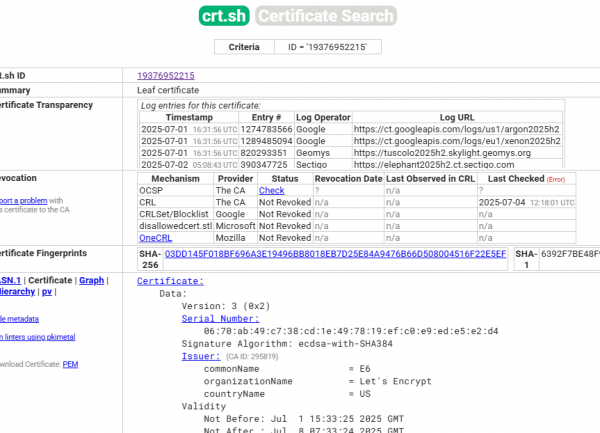The height and width of the screenshot is (433, 600).
Task: Click the Criteria ID value cell
Action: pos(328,47)
